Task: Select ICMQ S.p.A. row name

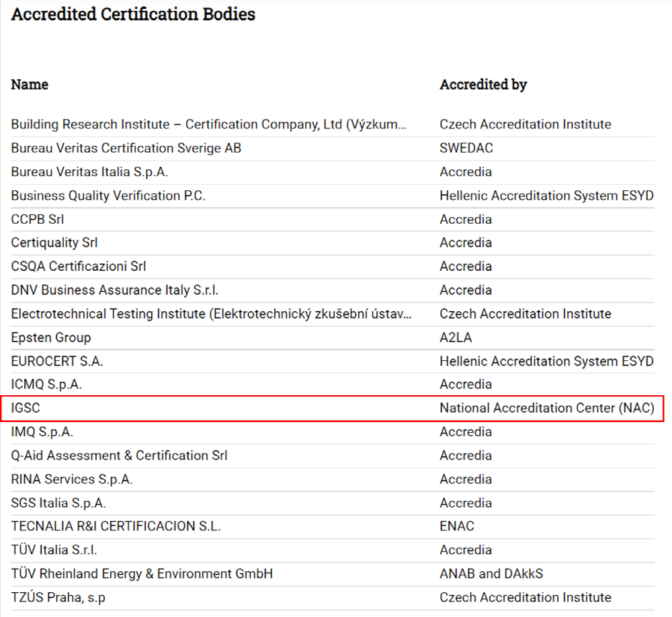Action: [46, 384]
